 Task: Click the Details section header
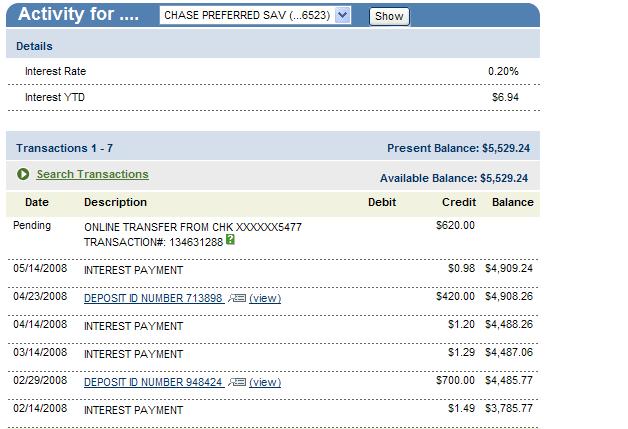(x=35, y=46)
